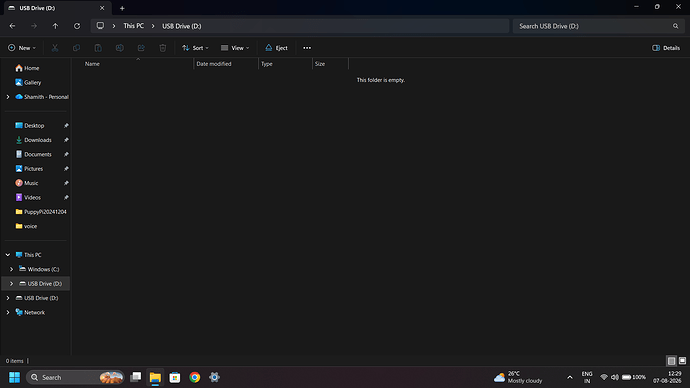
Task: Open the See more ellipsis menu
Action: (307, 48)
